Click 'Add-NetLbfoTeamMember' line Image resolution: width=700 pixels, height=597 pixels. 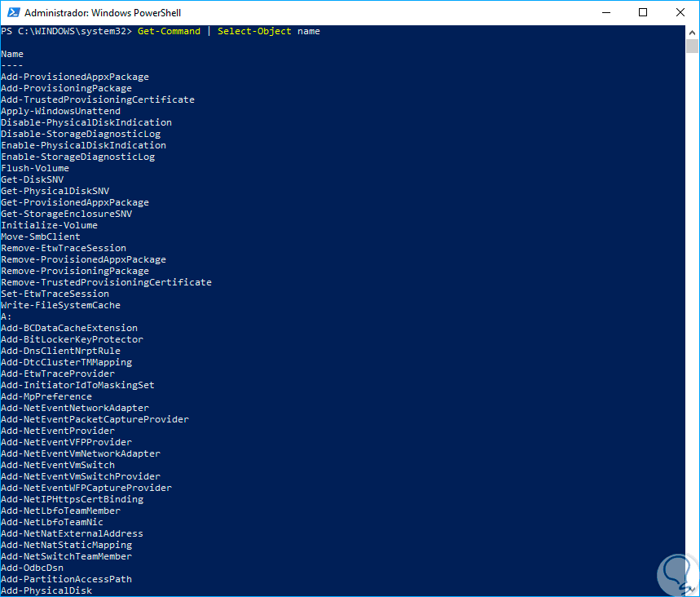(x=61, y=511)
